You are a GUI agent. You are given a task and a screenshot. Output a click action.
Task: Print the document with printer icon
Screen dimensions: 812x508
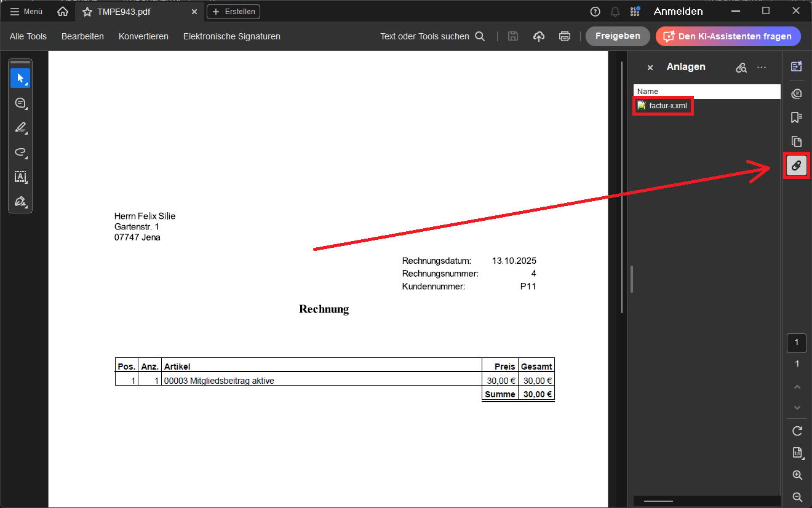click(564, 36)
